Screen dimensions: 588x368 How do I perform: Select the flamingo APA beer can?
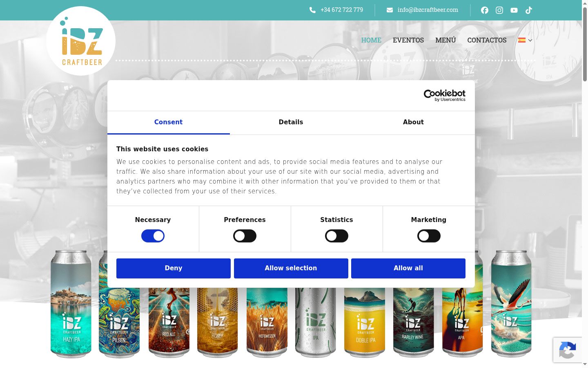(511, 304)
